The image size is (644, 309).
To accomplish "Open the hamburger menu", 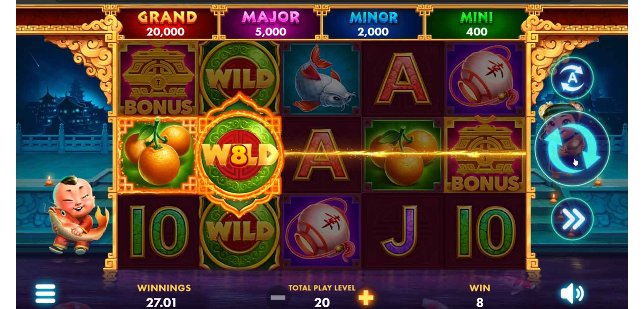I will pyautogui.click(x=45, y=294).
